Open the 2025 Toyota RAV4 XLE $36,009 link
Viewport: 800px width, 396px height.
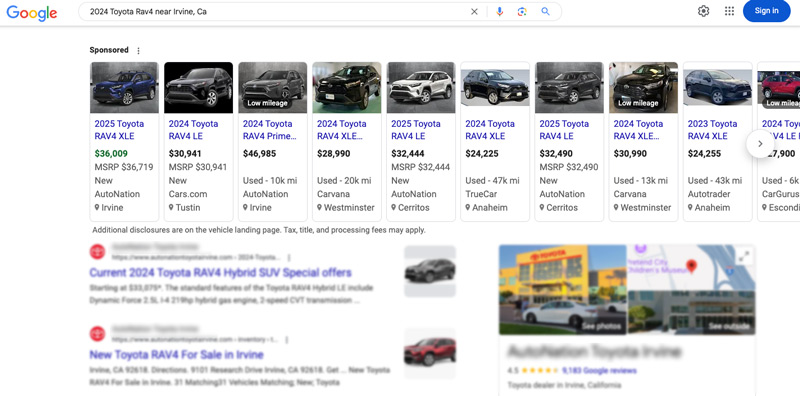tap(119, 130)
